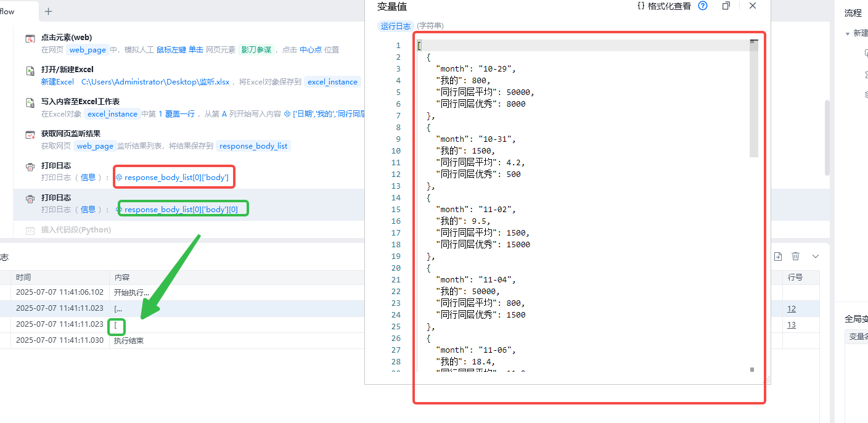The height and width of the screenshot is (423, 868).
Task: Click timestamp 2025-07-07 11:41:11.030
Action: (60, 341)
